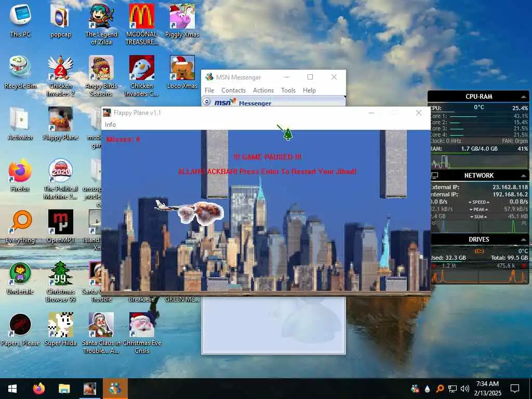The width and height of the screenshot is (532, 399).
Task: Minimize the MSN Messenger window
Action: [x=287, y=77]
